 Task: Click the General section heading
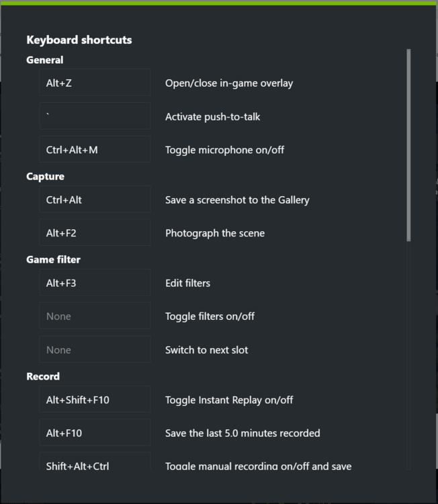click(45, 60)
